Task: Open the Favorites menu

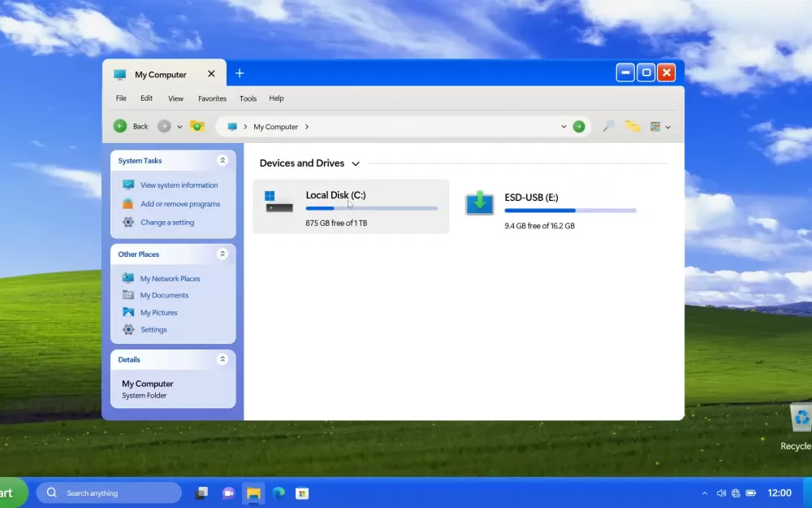Action: [212, 98]
